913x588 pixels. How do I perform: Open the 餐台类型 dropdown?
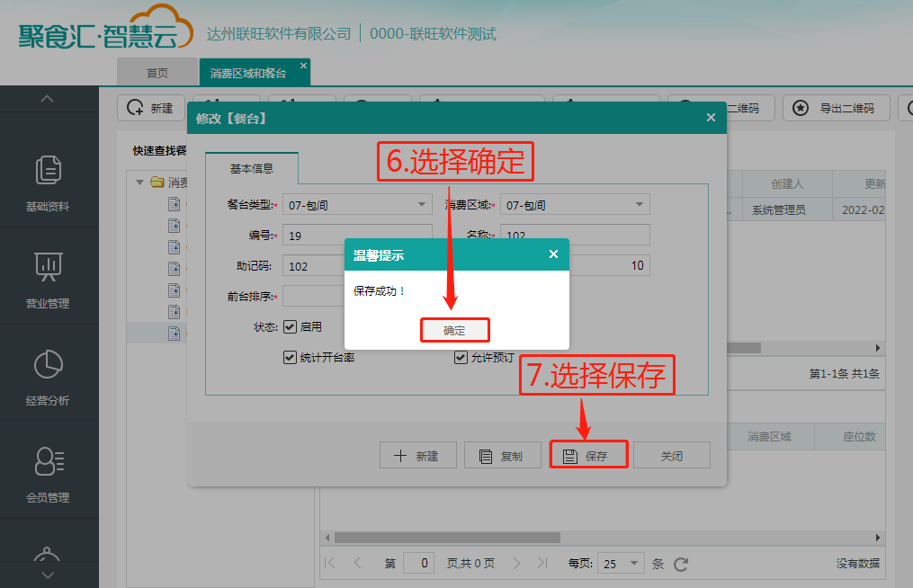(357, 205)
